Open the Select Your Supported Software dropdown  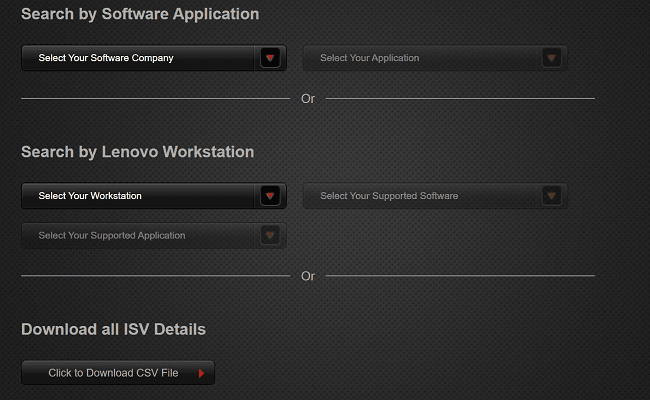coord(435,196)
